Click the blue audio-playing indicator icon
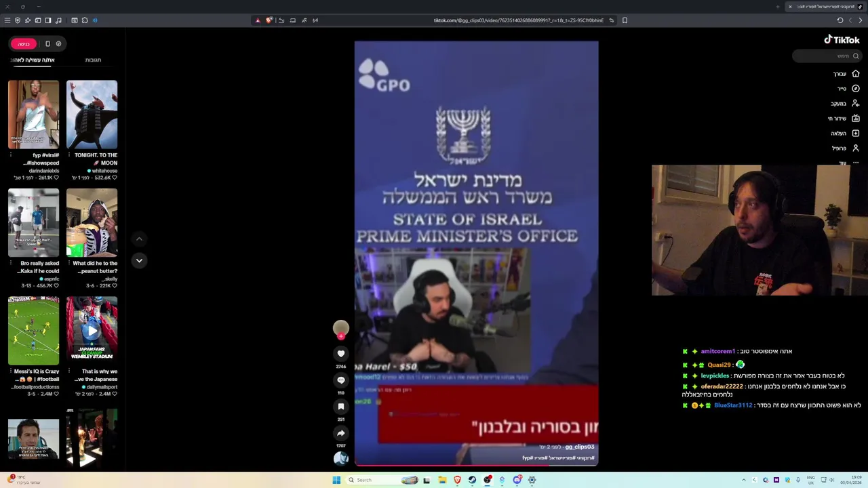868x488 pixels. 94,20
